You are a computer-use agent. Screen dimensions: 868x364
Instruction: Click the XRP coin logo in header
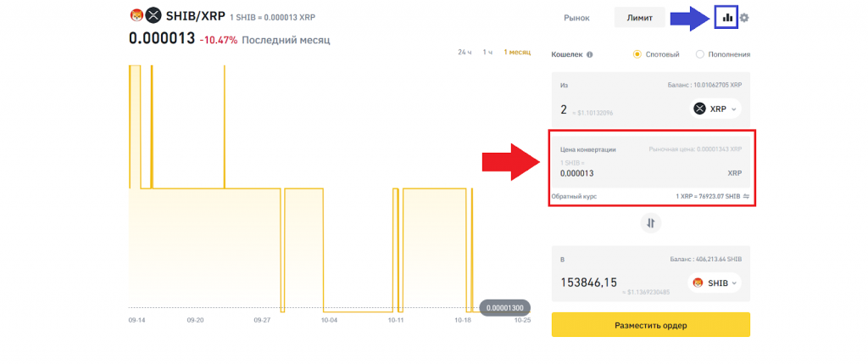tap(153, 17)
